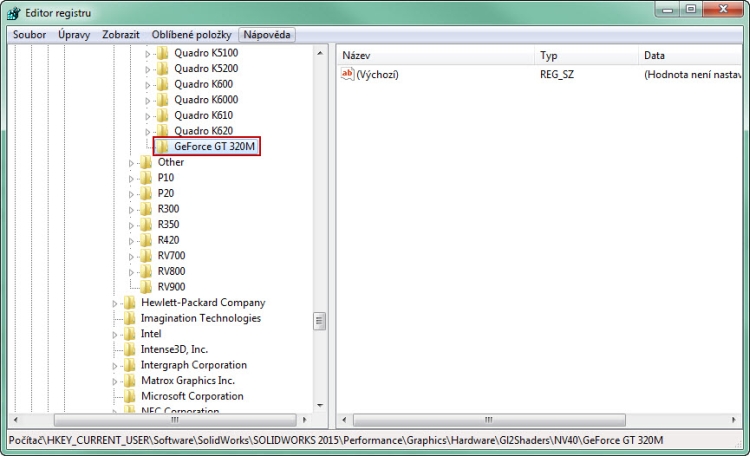Open the Zobrazit menu
This screenshot has height=456, width=750.
coord(121,34)
